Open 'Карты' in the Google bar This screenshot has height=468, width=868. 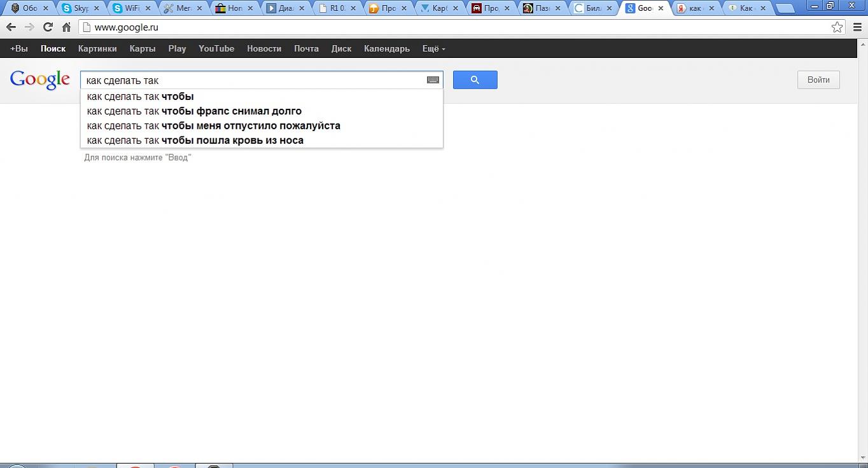(143, 48)
